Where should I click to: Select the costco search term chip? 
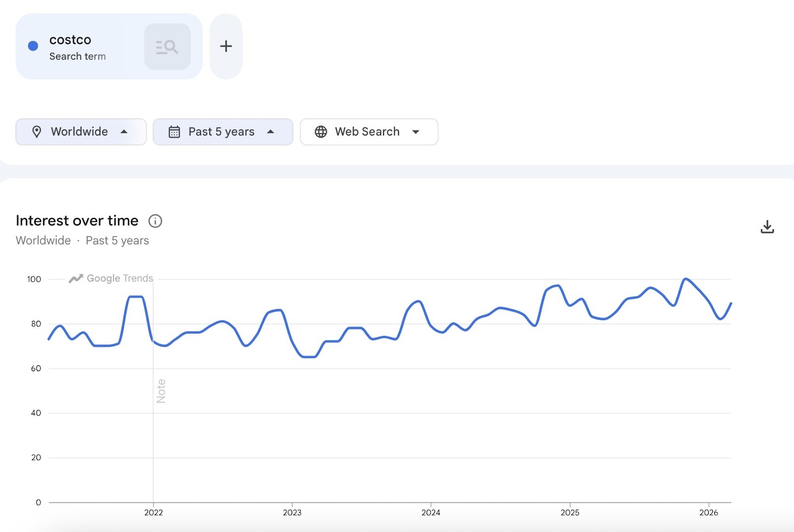pos(77,46)
